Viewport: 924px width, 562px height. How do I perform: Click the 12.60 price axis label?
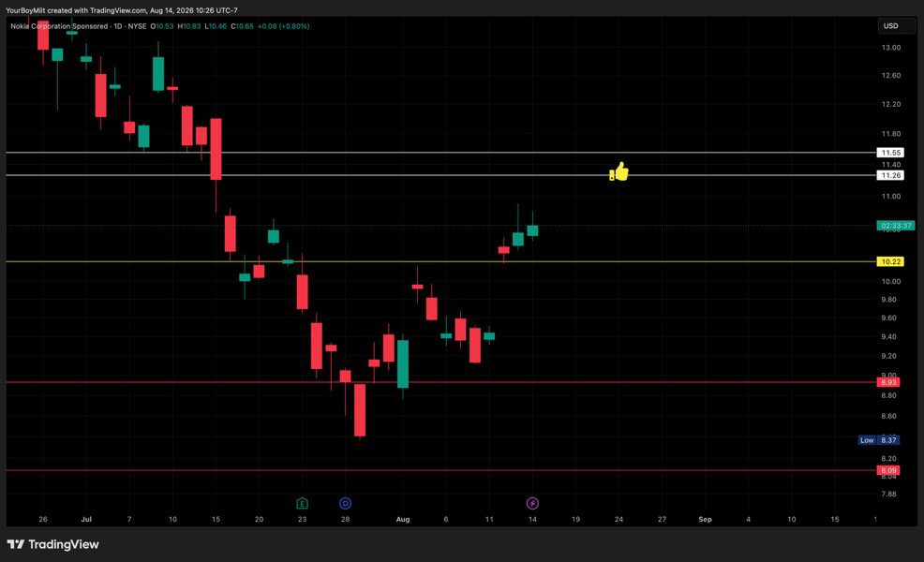[891, 76]
